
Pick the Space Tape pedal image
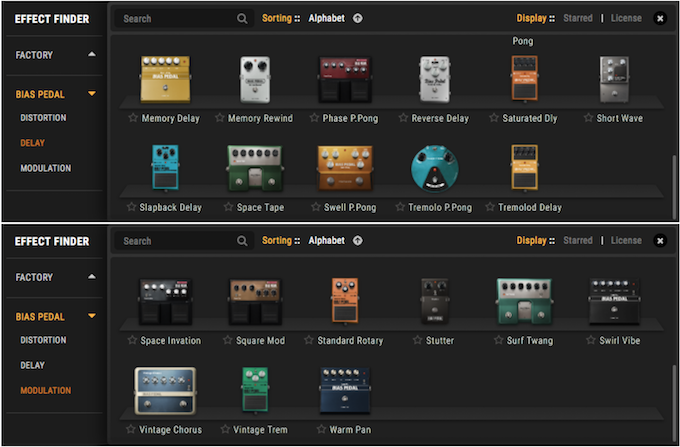click(x=255, y=168)
